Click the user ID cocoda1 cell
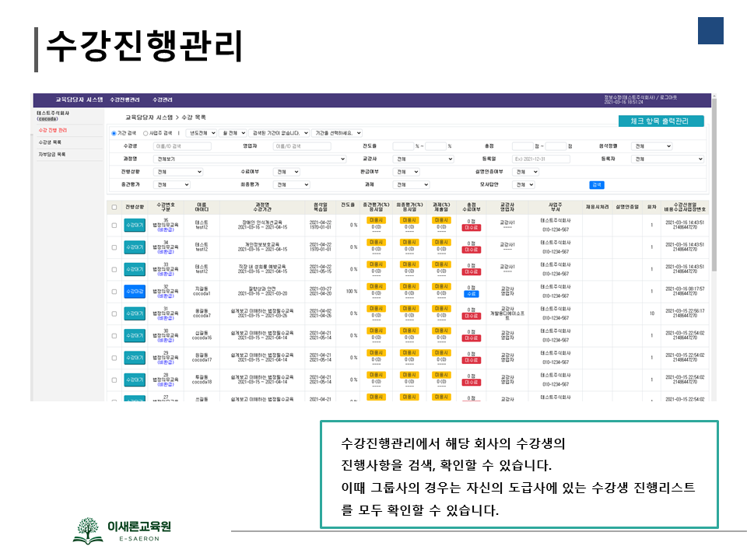Viewport: 747px width, 560px height. [202, 294]
